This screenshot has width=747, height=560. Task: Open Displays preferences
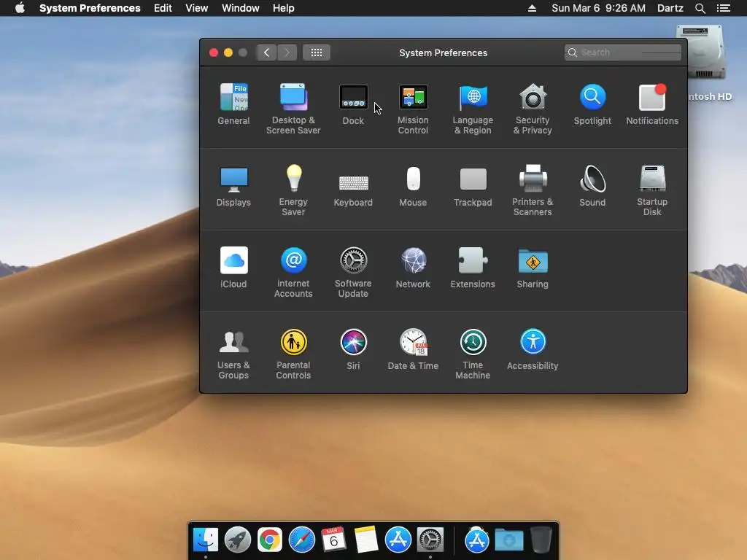click(x=233, y=186)
